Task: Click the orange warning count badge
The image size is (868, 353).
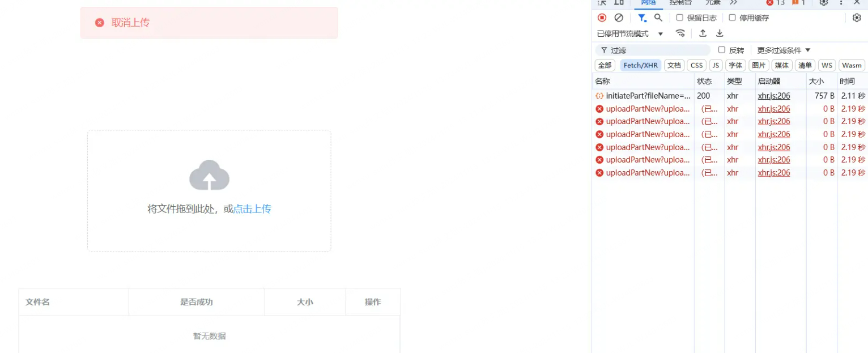Action: point(799,2)
